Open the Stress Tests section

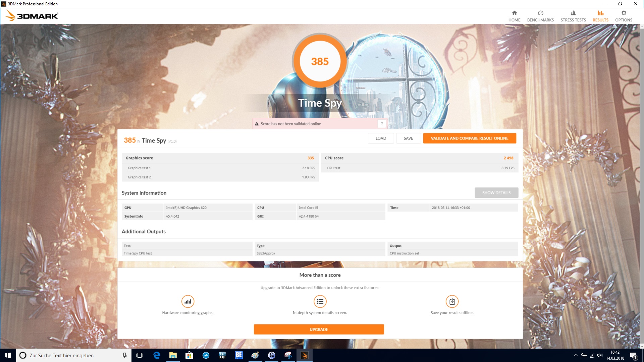573,16
